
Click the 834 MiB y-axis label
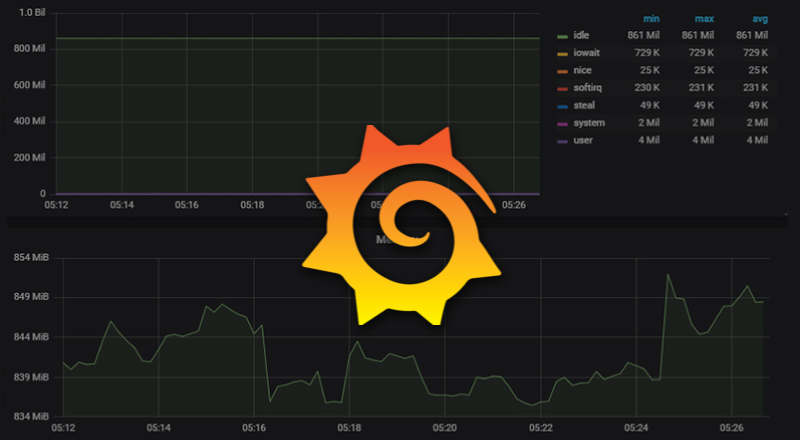click(x=31, y=417)
